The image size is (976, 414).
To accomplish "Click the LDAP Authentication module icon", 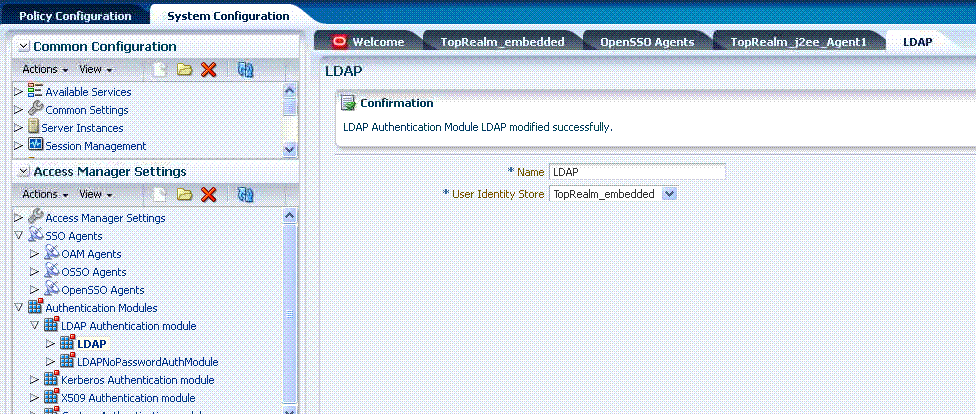I will [52, 325].
